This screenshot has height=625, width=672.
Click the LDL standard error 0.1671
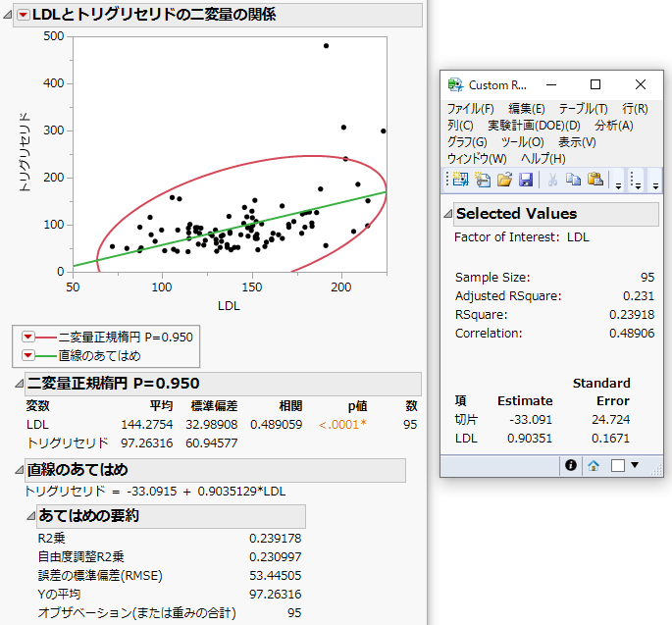[x=611, y=439]
